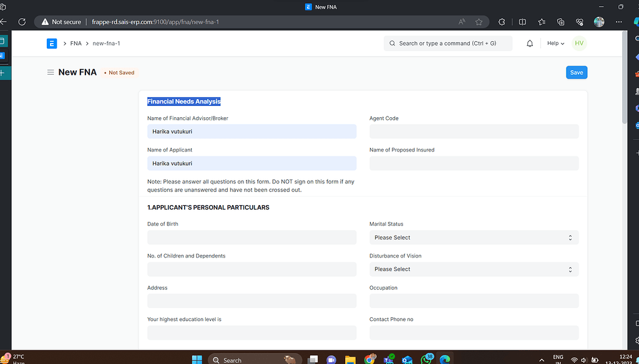Click the FNA breadcrumb item
Image resolution: width=639 pixels, height=364 pixels.
click(76, 43)
